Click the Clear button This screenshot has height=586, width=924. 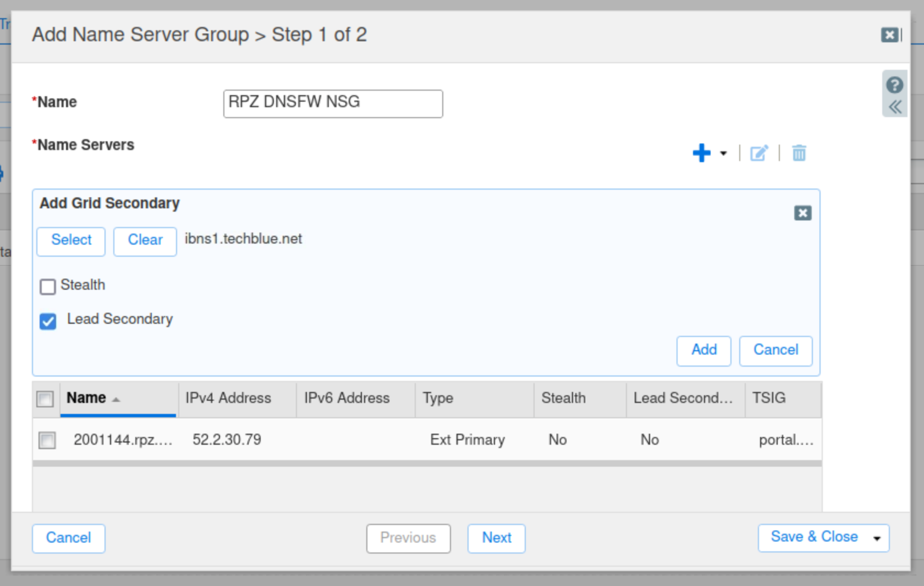145,241
